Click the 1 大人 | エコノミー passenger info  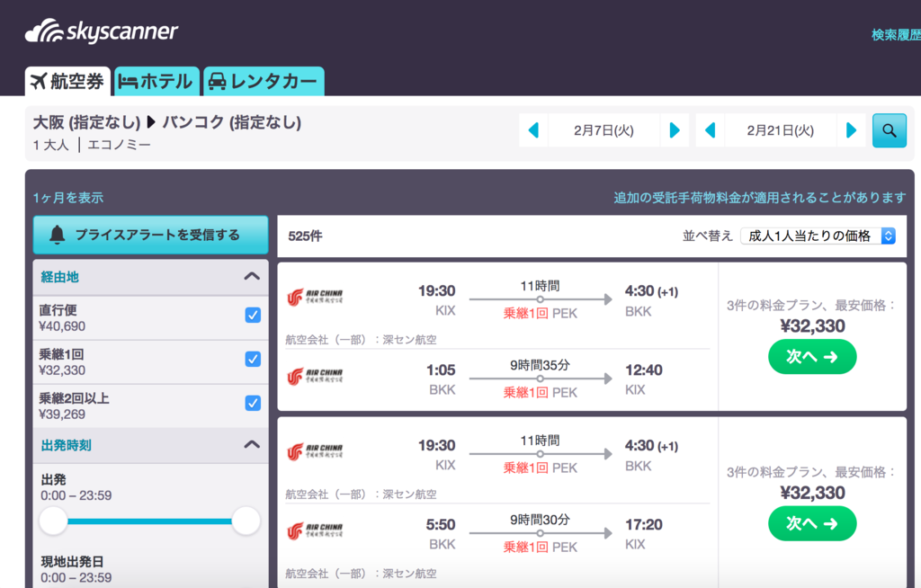[x=92, y=145]
